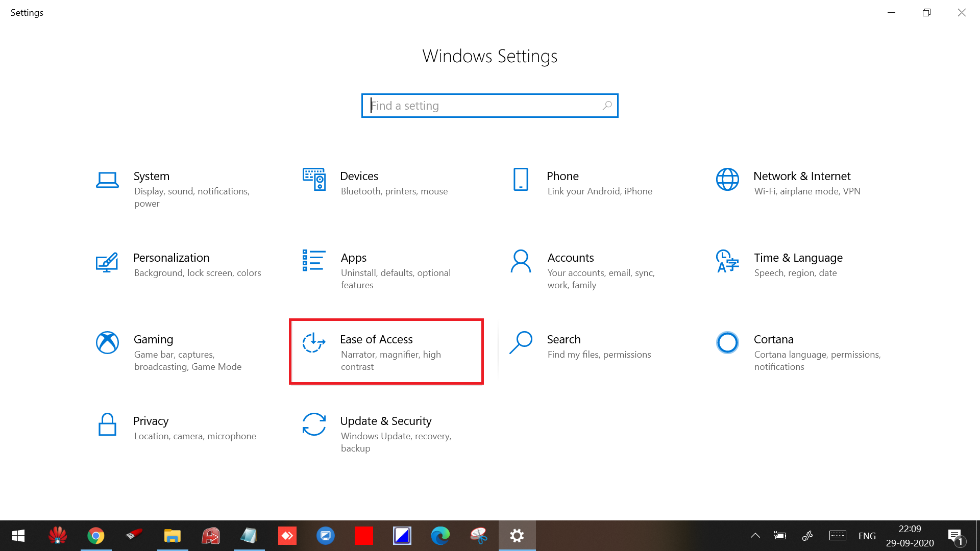The width and height of the screenshot is (980, 551).
Task: Click 'Background, lock screen, colors' description
Action: pyautogui.click(x=198, y=273)
